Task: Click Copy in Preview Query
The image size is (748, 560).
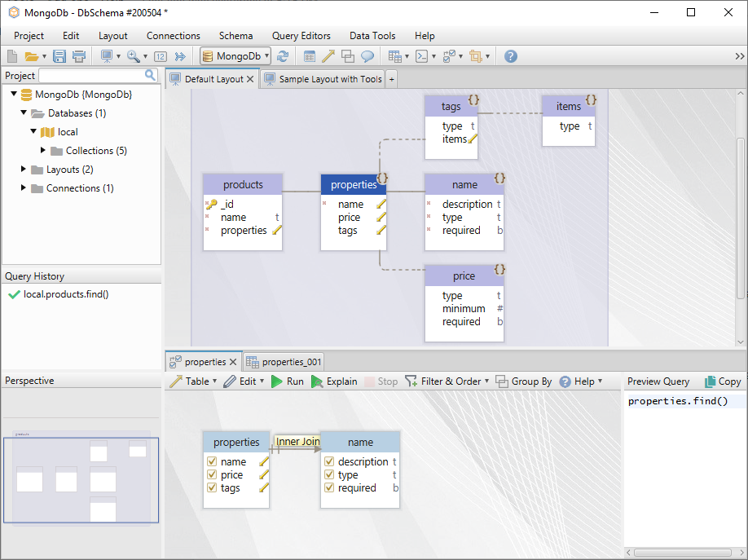Action: coord(722,381)
